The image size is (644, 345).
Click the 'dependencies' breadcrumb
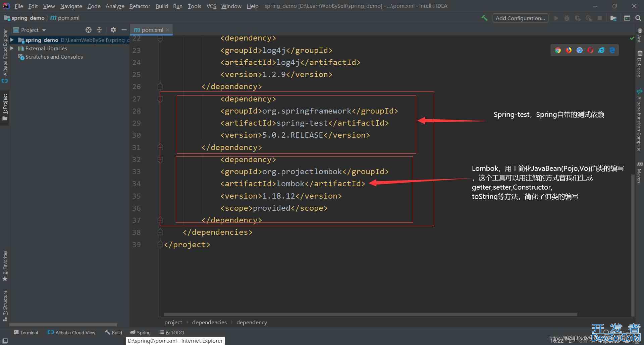pos(209,322)
